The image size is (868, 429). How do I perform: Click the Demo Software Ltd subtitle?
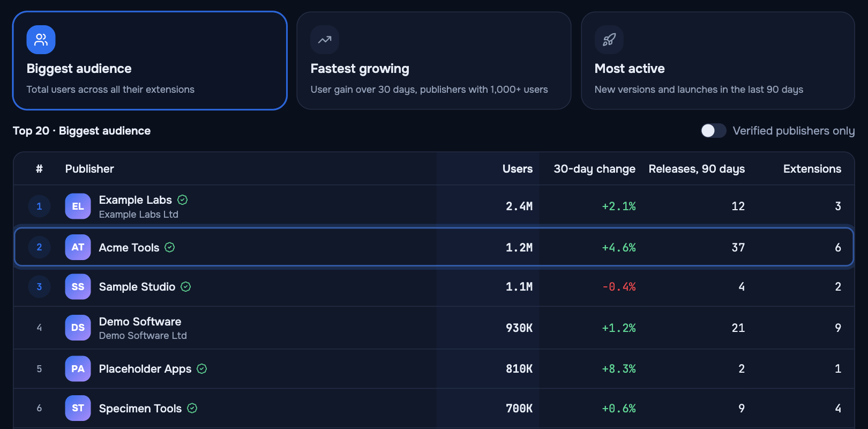(143, 336)
